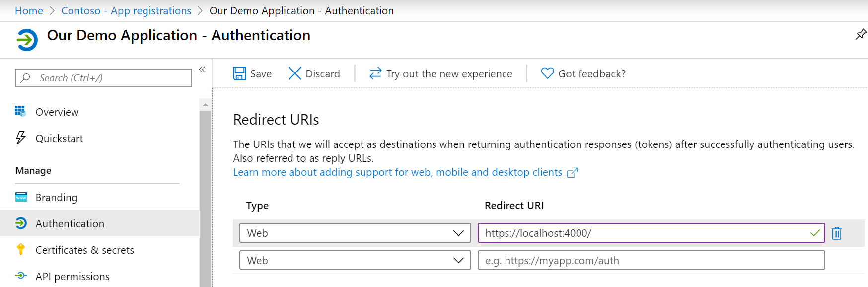The image size is (868, 287).
Task: Open the second Web type dropdown
Action: [x=355, y=260]
